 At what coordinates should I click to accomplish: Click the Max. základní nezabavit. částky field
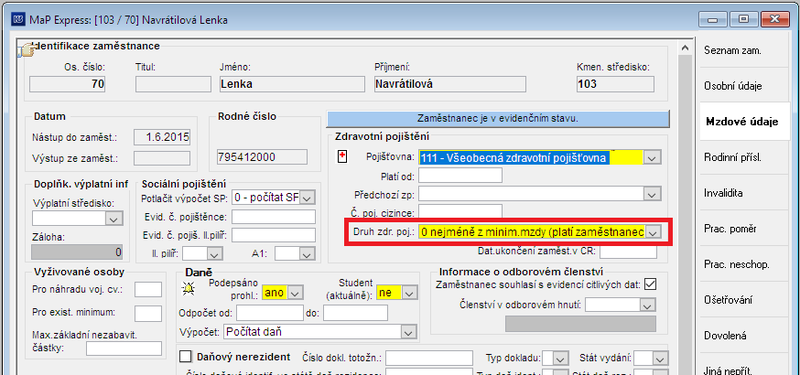124,348
